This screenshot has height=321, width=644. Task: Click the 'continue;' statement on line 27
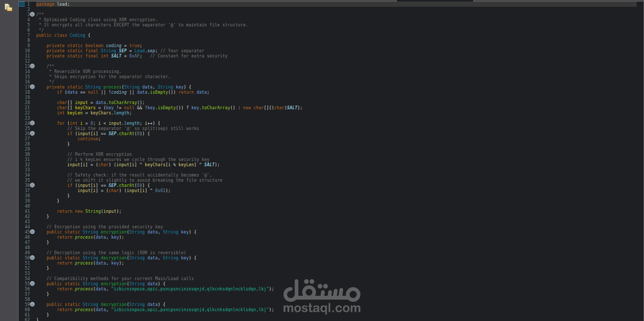89,139
